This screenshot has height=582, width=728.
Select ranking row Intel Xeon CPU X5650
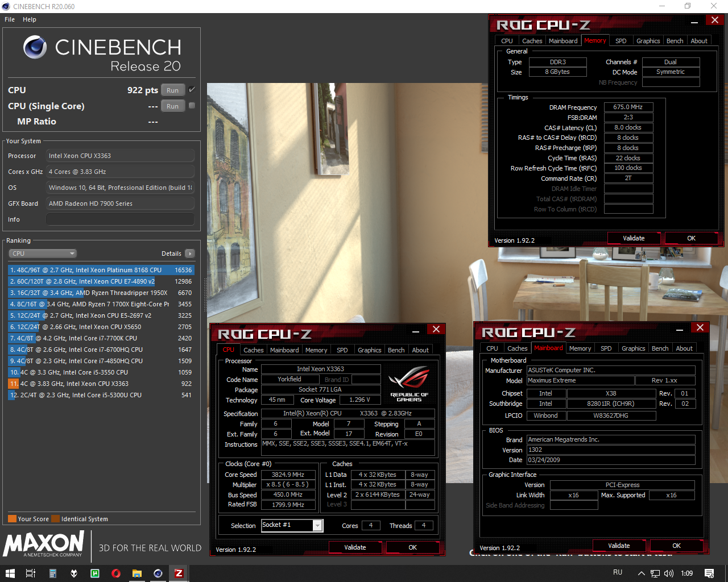pos(101,327)
